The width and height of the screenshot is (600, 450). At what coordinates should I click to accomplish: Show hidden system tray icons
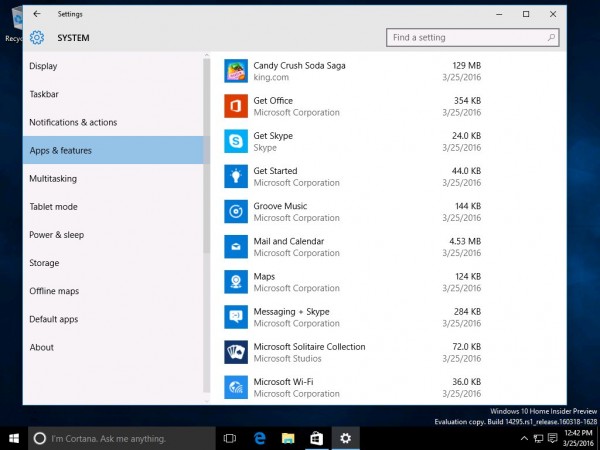[524, 439]
